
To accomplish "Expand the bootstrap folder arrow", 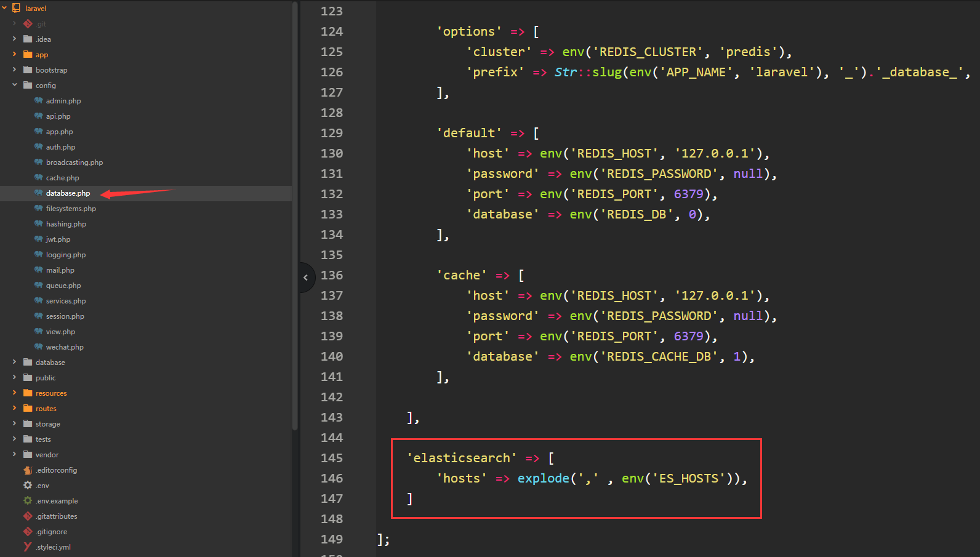I will pos(14,70).
